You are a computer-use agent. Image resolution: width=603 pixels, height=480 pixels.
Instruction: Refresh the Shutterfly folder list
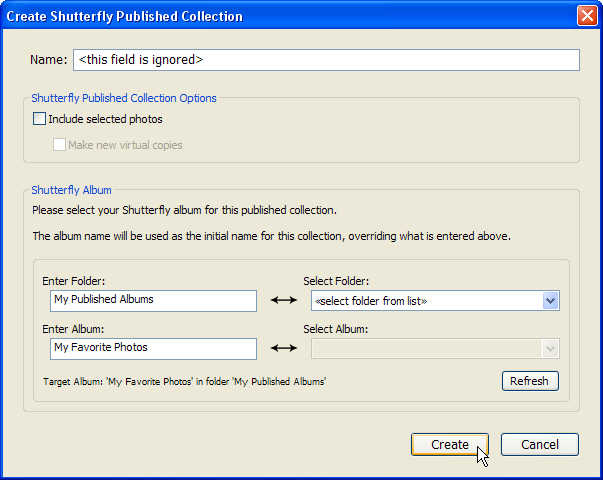tap(530, 381)
